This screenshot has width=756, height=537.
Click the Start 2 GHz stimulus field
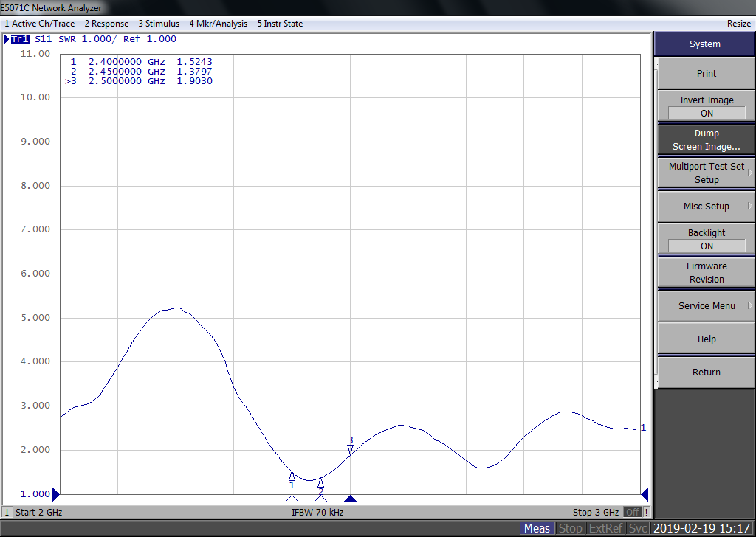tap(39, 512)
